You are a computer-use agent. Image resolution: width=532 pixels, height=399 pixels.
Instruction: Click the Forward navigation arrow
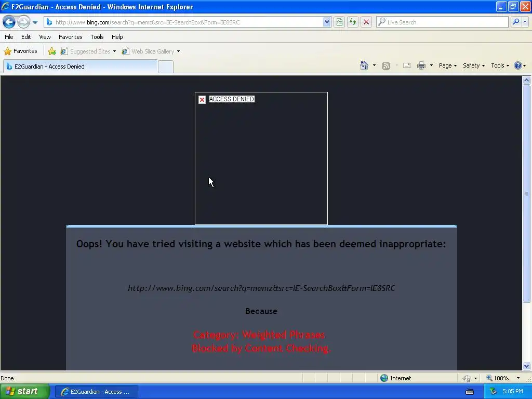[23, 22]
